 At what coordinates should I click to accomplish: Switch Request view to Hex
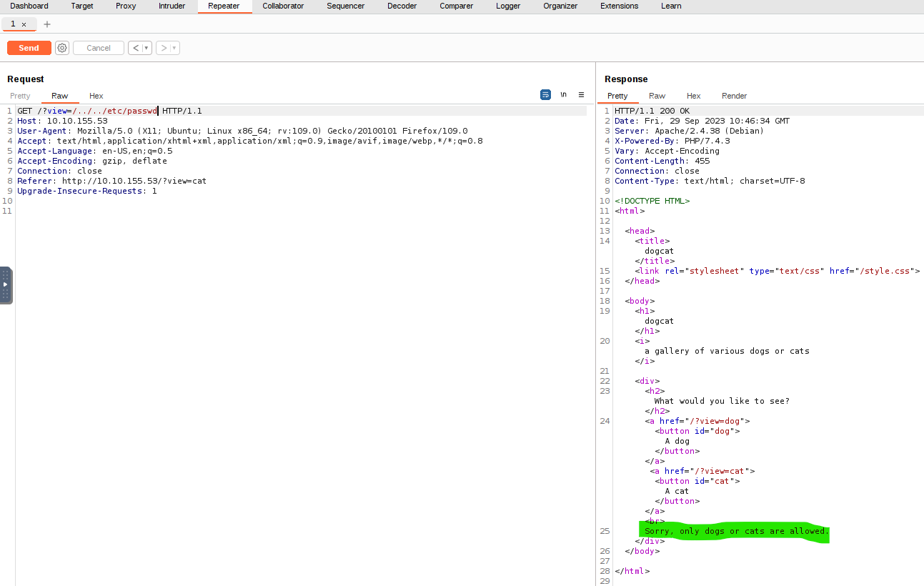pyautogui.click(x=96, y=96)
